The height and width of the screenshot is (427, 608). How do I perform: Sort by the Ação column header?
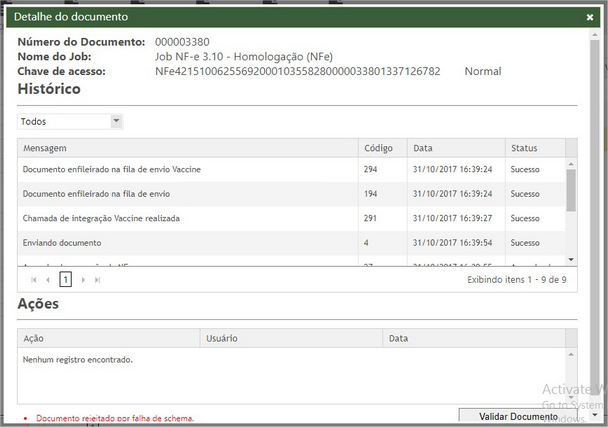(x=109, y=338)
